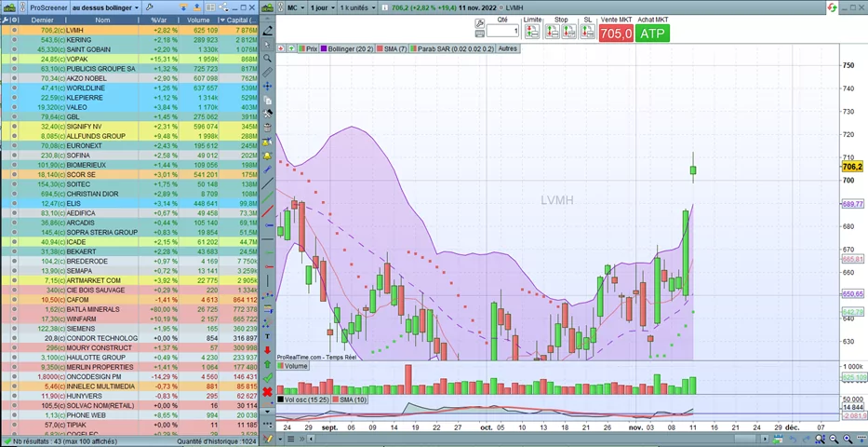The width and height of the screenshot is (868, 447).
Task: Choose the text T annotation tool
Action: [x=268, y=336]
